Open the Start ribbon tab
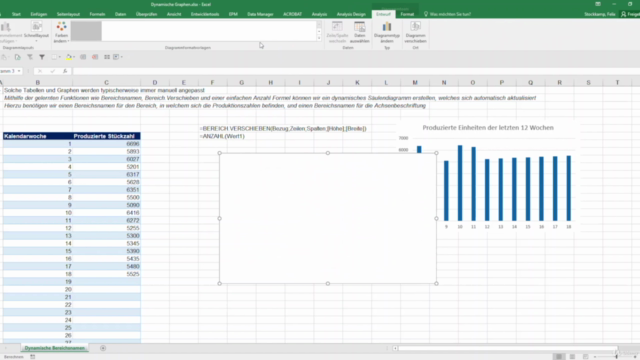The image size is (640, 360). [16, 14]
